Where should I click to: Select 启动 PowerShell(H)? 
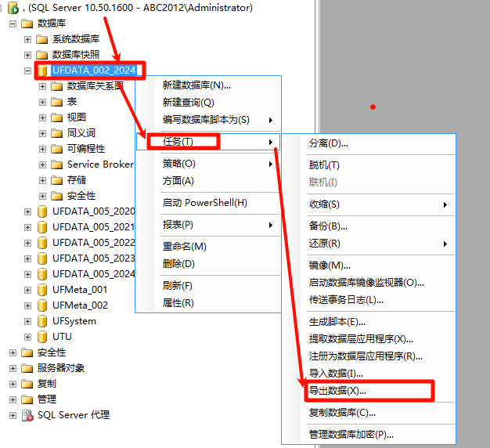click(208, 203)
